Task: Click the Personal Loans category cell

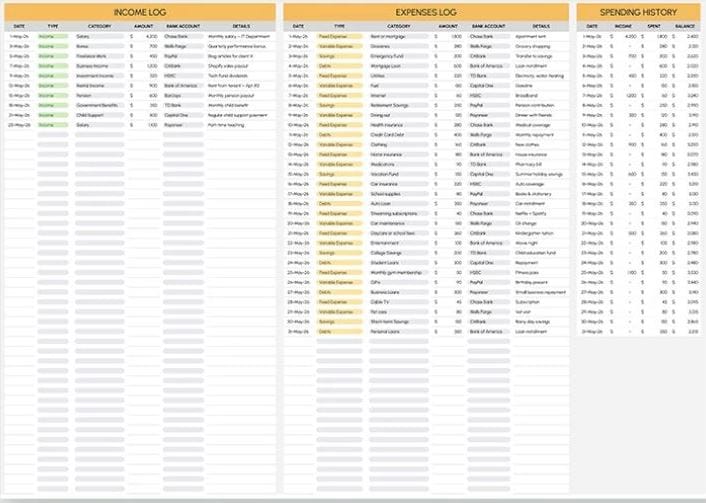Action: (399, 331)
